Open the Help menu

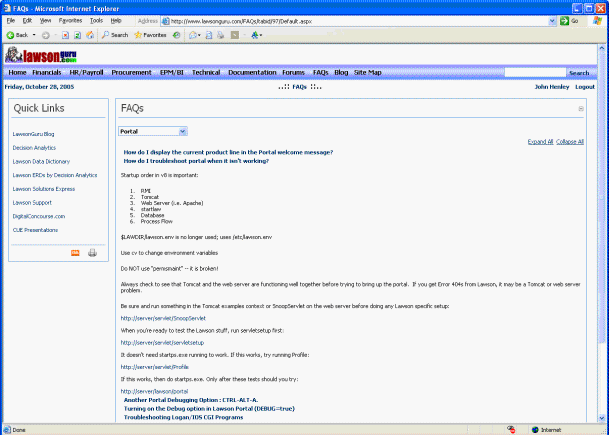click(116, 21)
